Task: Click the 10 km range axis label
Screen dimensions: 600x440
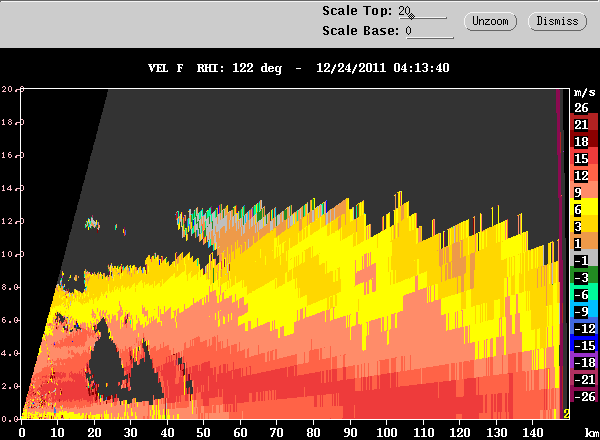Action: pyautogui.click(x=57, y=433)
